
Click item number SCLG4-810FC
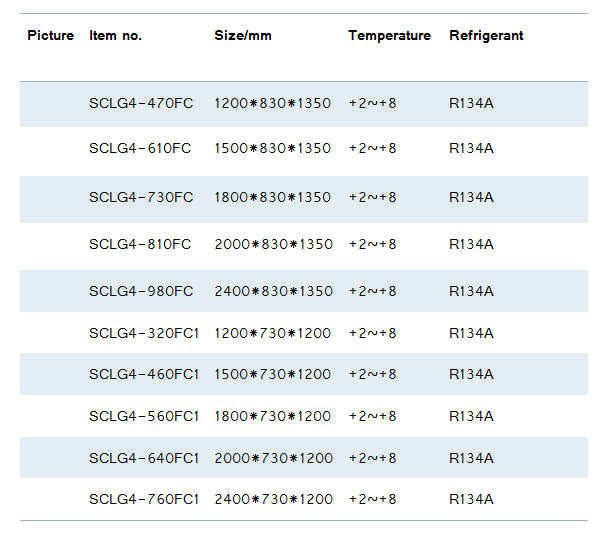(140, 244)
